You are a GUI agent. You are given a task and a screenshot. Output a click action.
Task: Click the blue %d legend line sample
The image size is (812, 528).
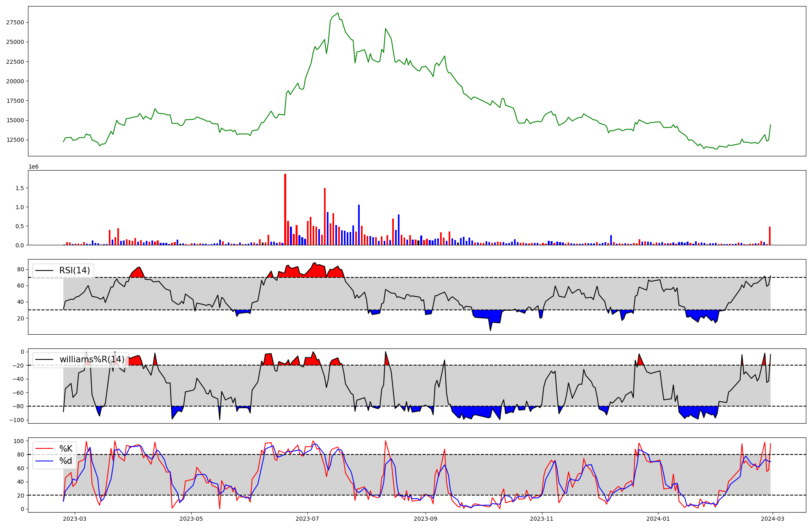point(44,461)
